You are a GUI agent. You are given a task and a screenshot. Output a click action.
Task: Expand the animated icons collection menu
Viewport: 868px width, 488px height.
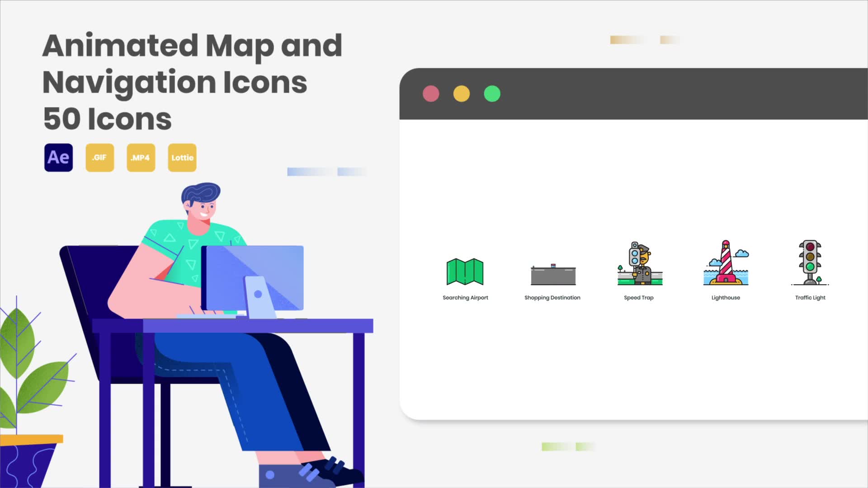tap(492, 94)
